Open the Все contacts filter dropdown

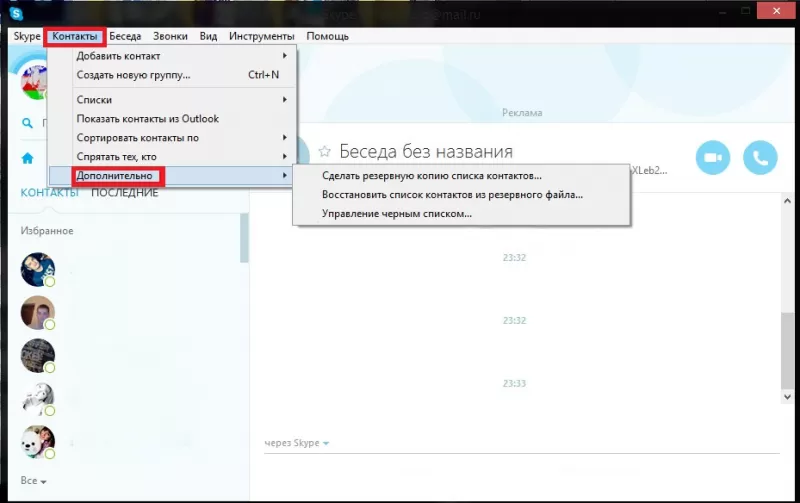coord(33,481)
